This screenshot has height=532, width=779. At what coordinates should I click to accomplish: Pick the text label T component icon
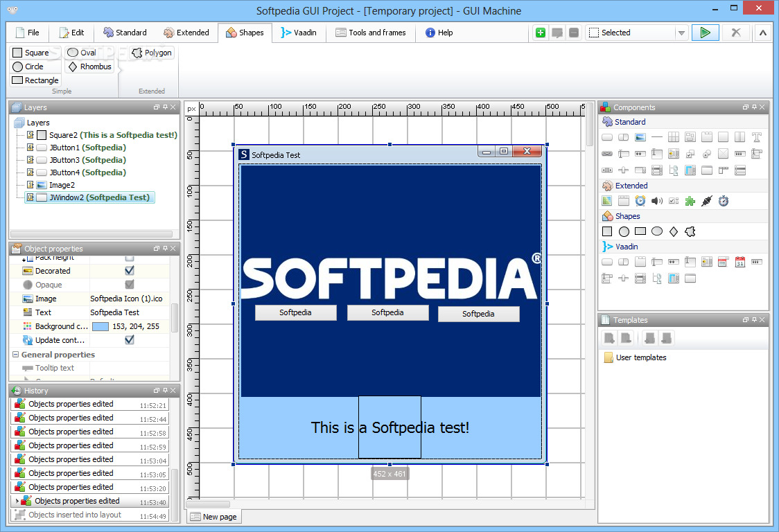coord(757,137)
